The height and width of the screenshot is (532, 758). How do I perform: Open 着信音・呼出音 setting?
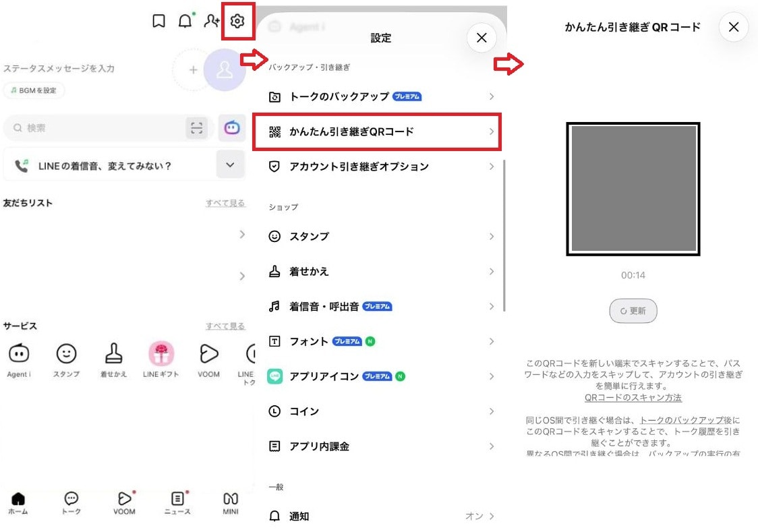[381, 306]
